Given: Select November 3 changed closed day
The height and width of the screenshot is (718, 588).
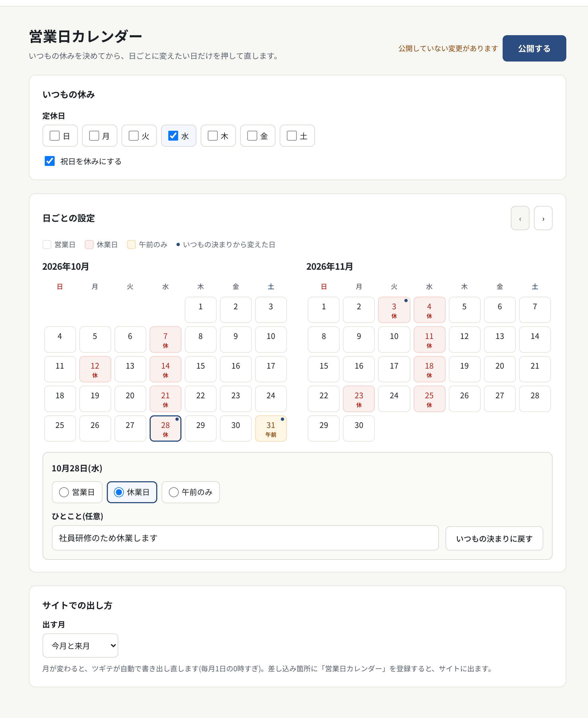Looking at the screenshot, I should coord(394,310).
